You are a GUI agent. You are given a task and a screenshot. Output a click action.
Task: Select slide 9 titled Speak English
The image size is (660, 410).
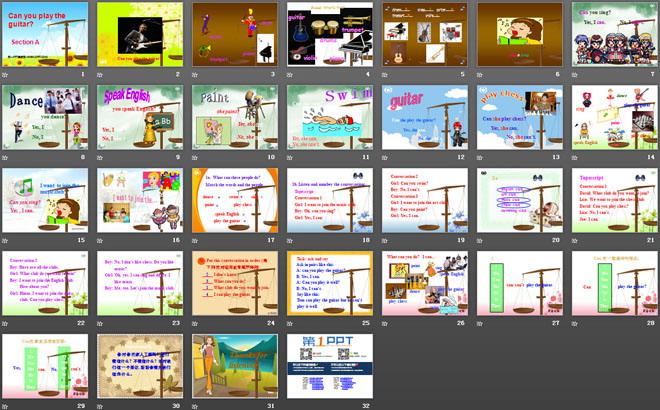pyautogui.click(x=140, y=117)
